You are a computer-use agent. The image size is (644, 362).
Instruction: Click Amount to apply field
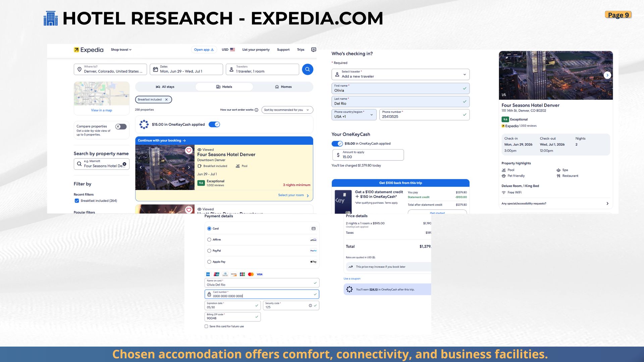368,155
